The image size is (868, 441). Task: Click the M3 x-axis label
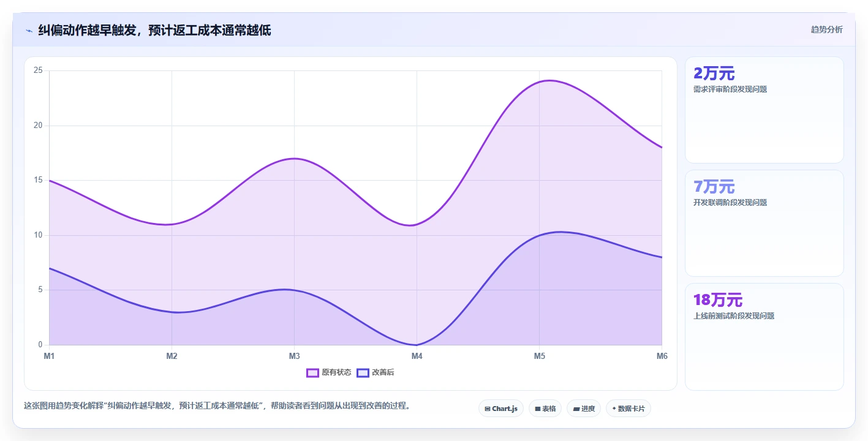point(294,356)
